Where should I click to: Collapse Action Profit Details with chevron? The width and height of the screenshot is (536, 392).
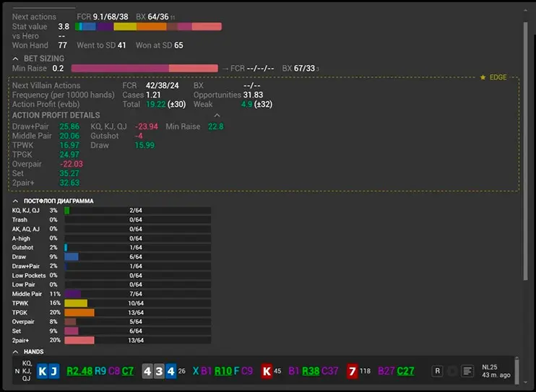tap(217, 116)
